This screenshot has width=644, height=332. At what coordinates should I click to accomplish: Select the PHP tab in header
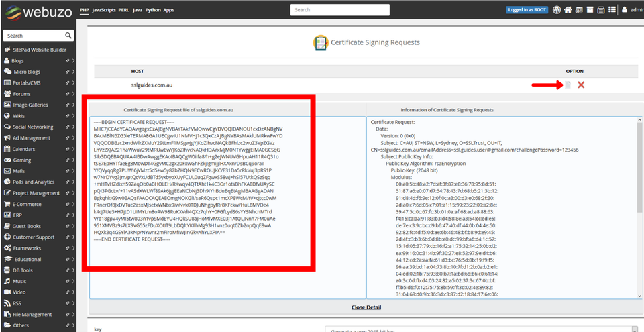pyautogui.click(x=84, y=10)
